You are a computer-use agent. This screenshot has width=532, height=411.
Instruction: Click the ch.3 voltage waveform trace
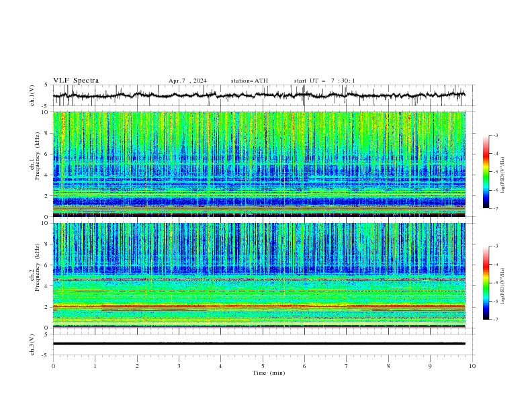pos(259,344)
